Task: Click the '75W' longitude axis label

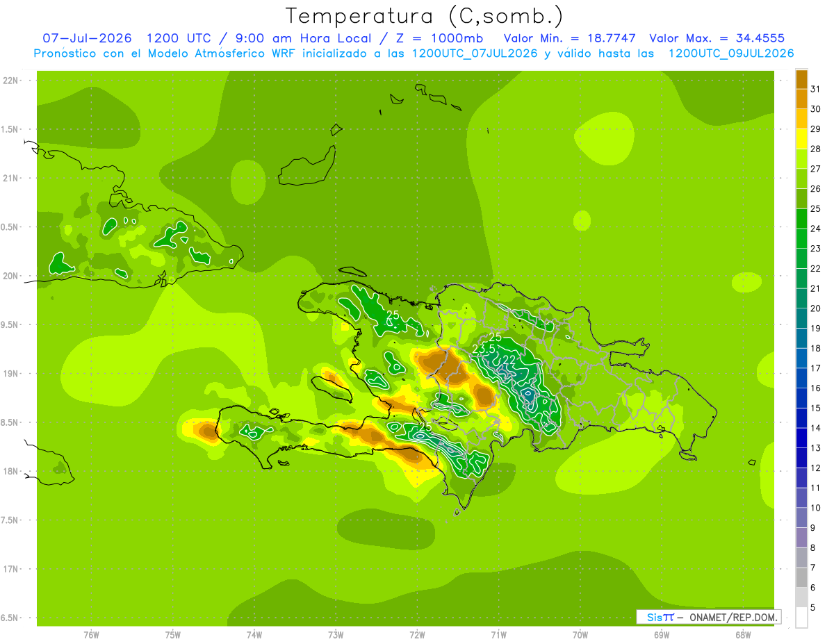Action: [x=173, y=635]
